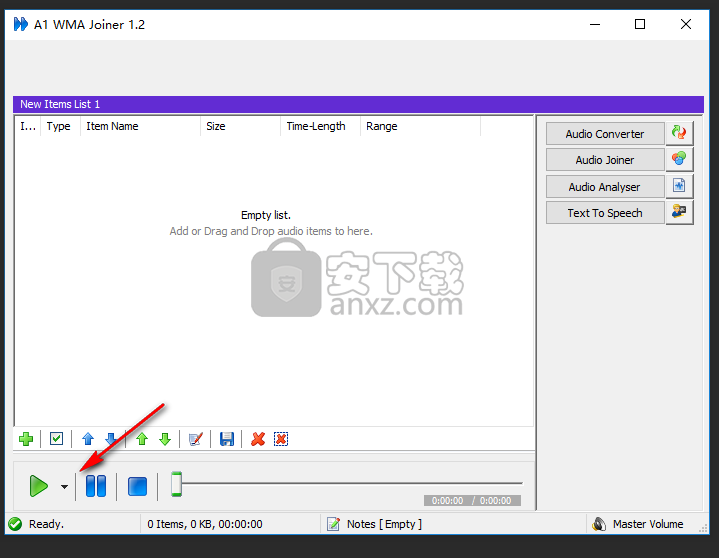
Task: Click the green up arrow icon
Action: coord(142,439)
